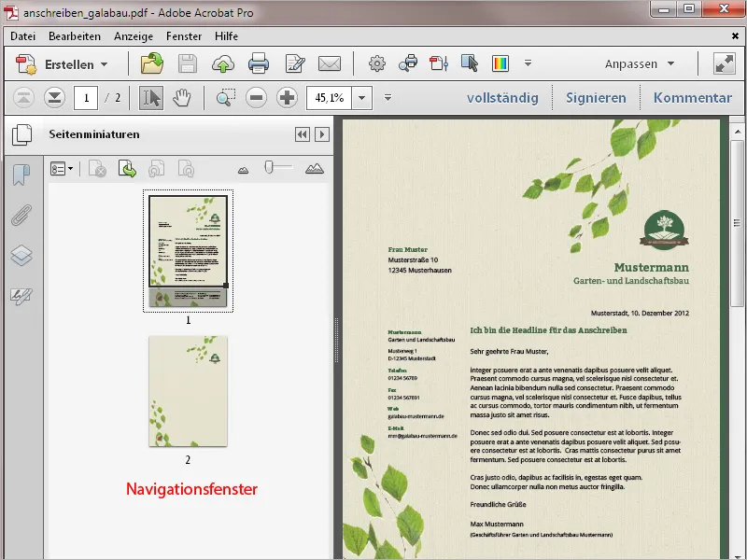
Task: Click the zoom percentage field showing 45,1%
Action: pos(330,98)
